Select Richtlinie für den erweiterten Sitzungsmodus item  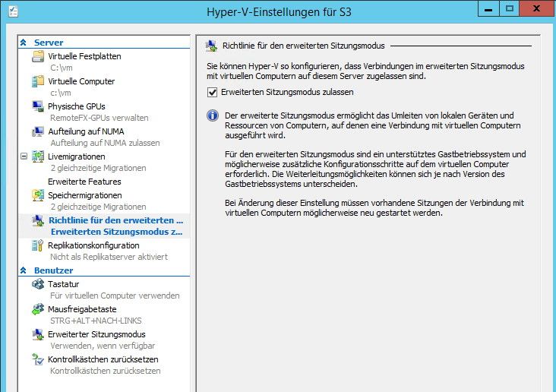116,220
